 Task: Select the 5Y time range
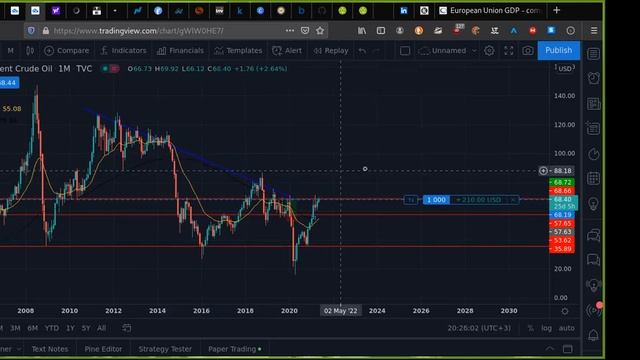click(86, 328)
